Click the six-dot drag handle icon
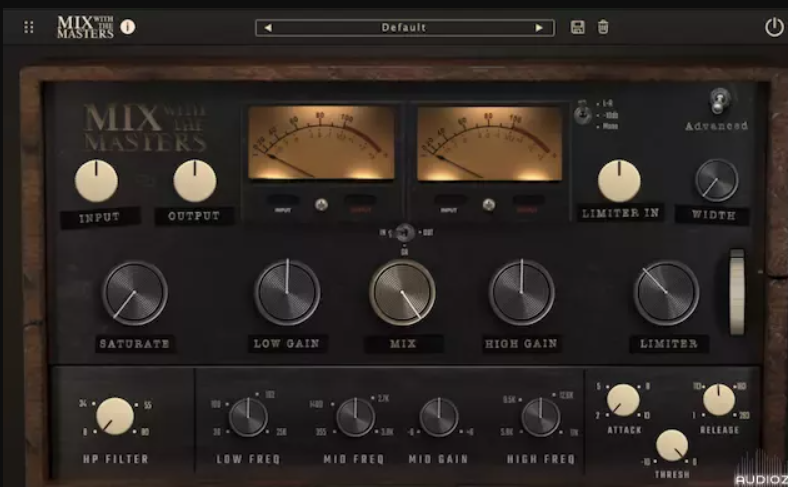 (29, 27)
